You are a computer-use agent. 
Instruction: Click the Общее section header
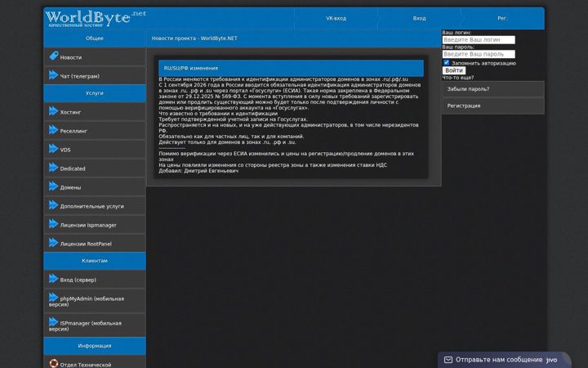click(95, 38)
